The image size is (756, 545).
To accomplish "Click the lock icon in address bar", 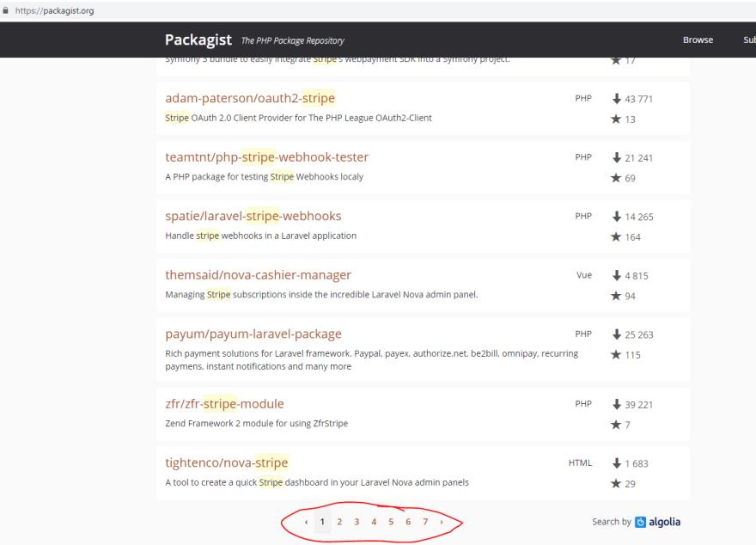I will pyautogui.click(x=5, y=10).
